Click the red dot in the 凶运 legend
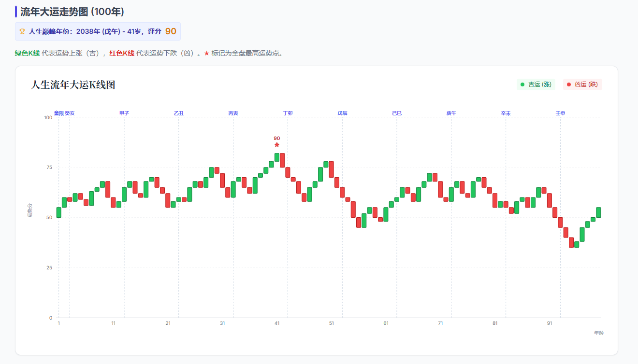Screen dimensions: 638x364 [568, 84]
